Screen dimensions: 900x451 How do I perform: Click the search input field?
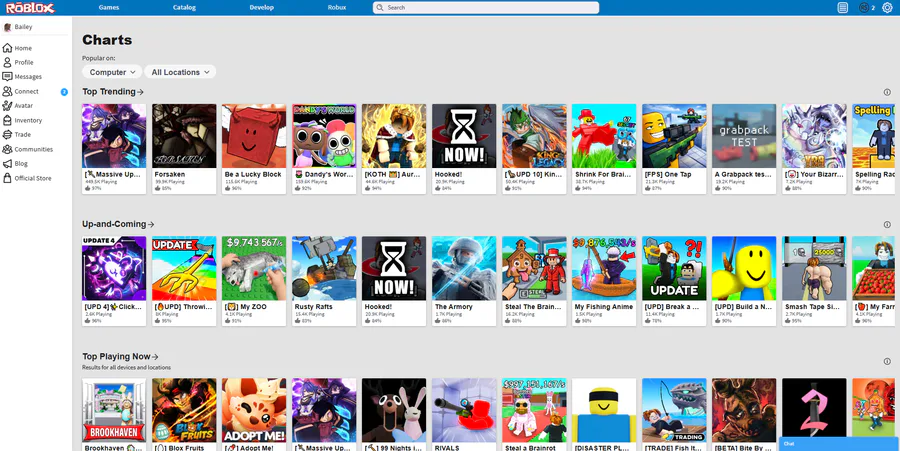click(486, 7)
